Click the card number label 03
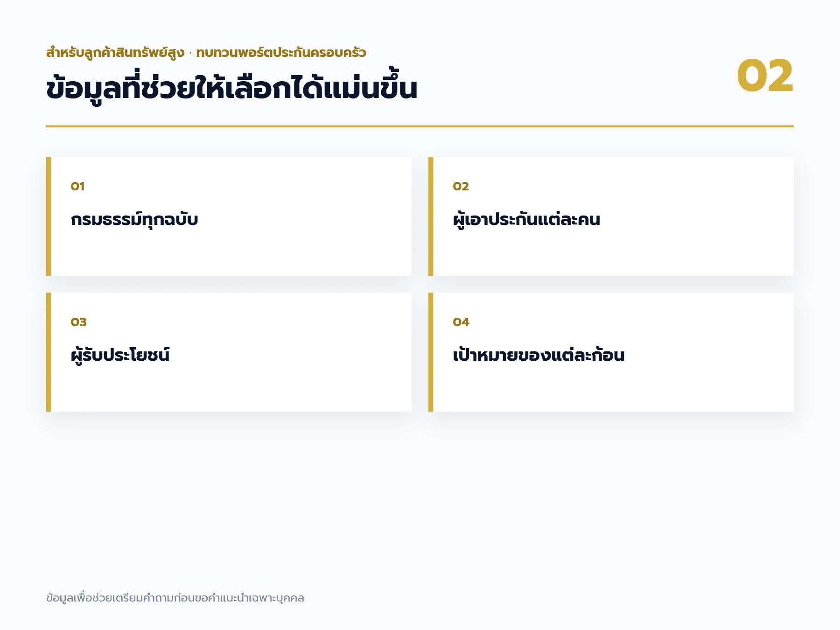 click(x=78, y=322)
